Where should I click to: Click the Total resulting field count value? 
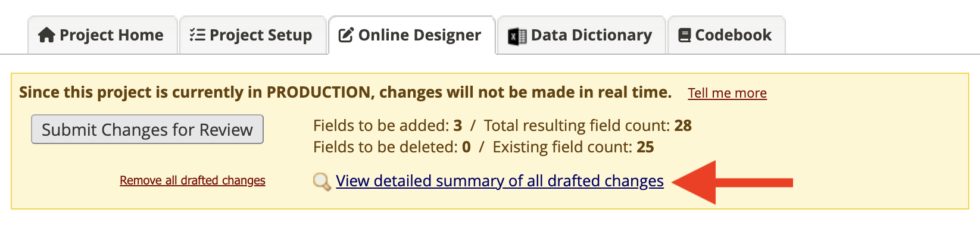(x=683, y=126)
